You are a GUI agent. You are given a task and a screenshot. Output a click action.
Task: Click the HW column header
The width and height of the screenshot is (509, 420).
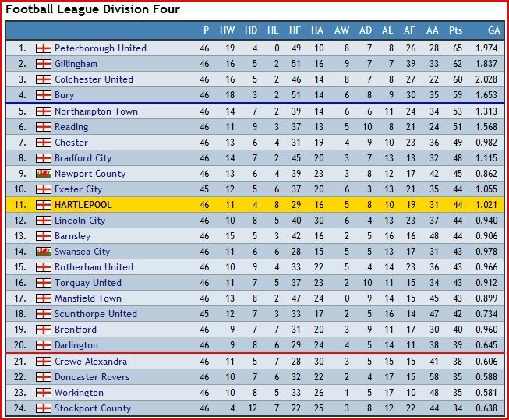pos(227,30)
